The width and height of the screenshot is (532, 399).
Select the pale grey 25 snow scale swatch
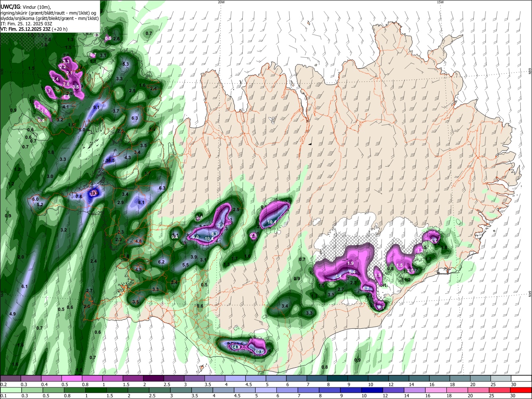pyautogui.click(x=501, y=379)
